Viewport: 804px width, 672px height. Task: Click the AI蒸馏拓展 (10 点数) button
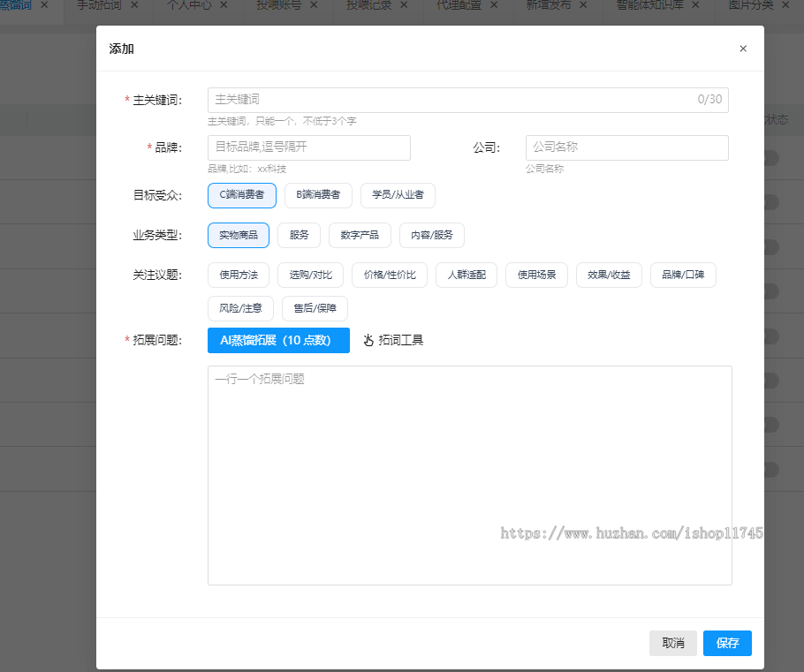(x=278, y=340)
